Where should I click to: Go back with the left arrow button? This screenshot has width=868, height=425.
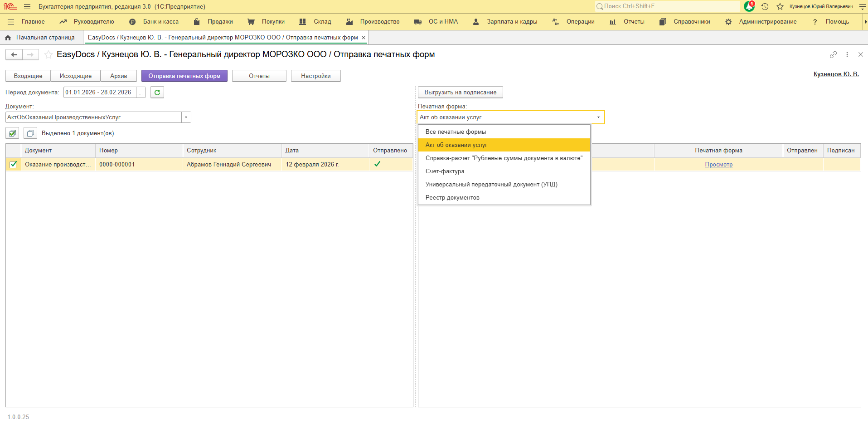[x=14, y=55]
